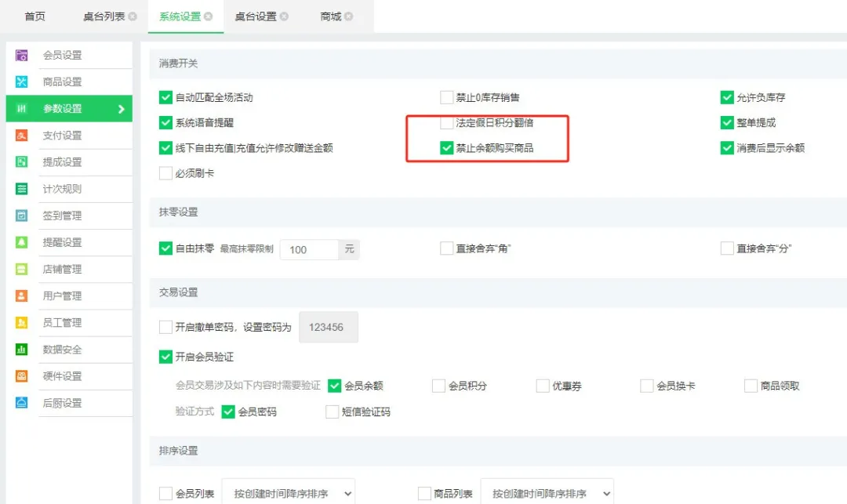Expand the 参数设置 menu chevron

[x=120, y=108]
